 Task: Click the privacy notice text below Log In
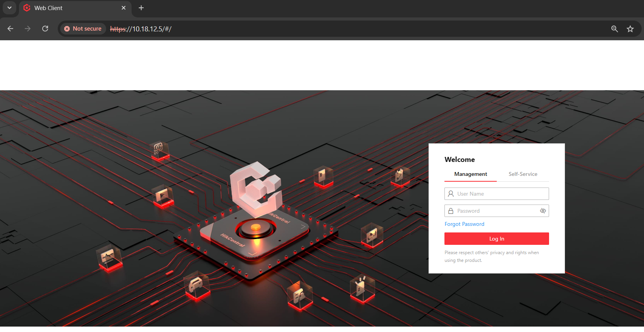point(492,256)
